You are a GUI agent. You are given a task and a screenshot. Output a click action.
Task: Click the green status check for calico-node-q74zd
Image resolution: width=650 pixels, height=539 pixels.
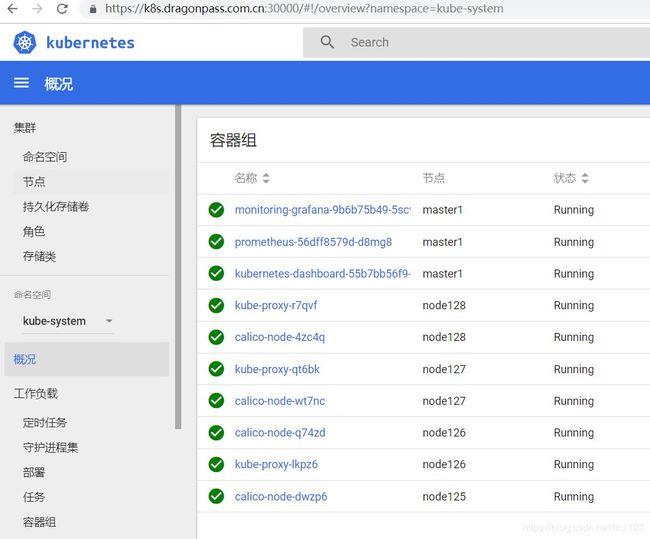216,433
